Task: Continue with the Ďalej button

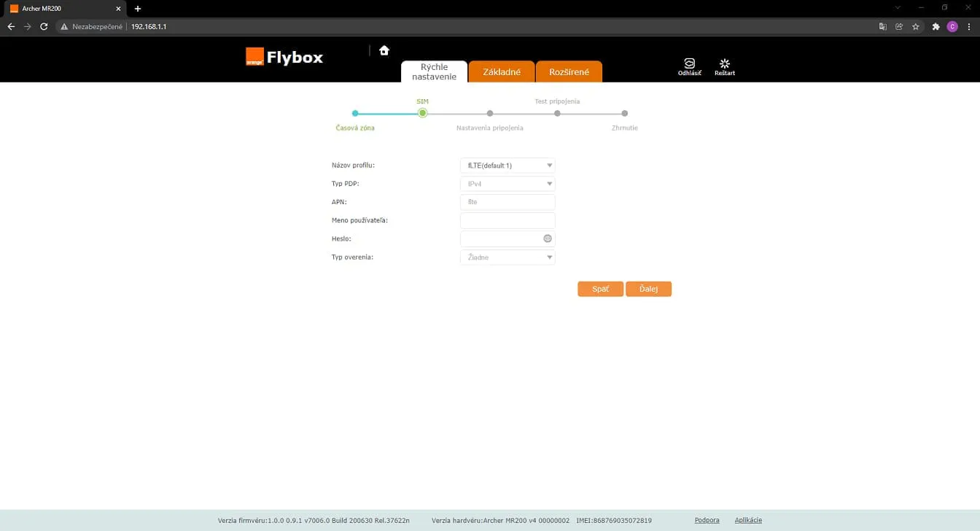Action: point(648,289)
